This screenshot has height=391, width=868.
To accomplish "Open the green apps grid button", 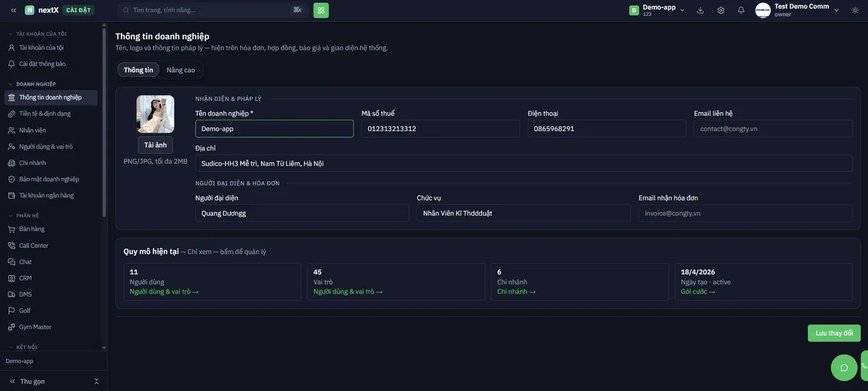I will [321, 10].
